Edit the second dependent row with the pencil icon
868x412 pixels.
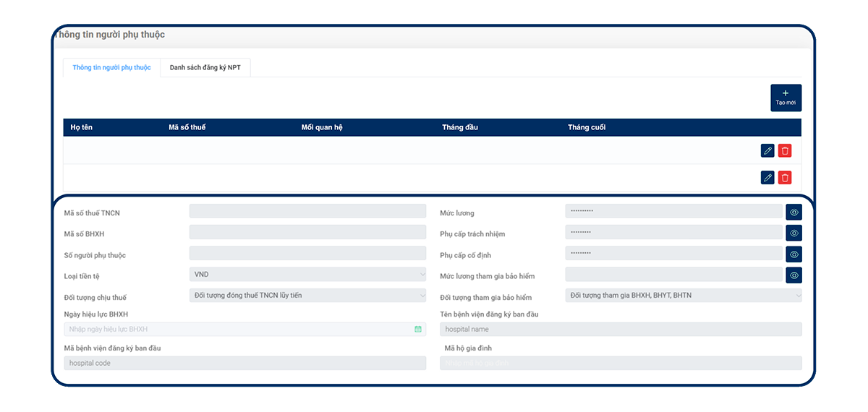pyautogui.click(x=767, y=177)
